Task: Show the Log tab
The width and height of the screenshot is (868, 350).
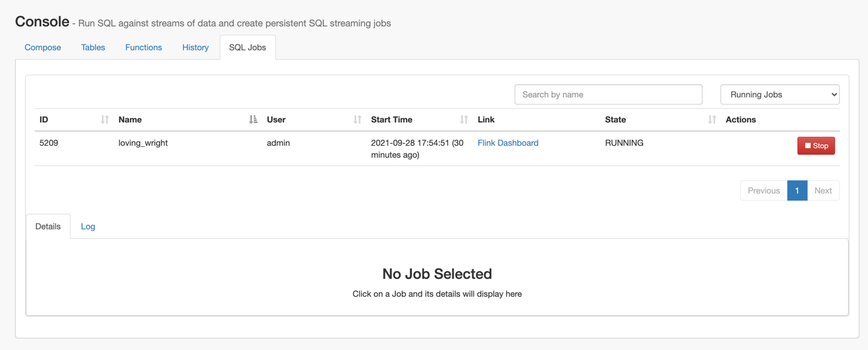Action: (88, 226)
